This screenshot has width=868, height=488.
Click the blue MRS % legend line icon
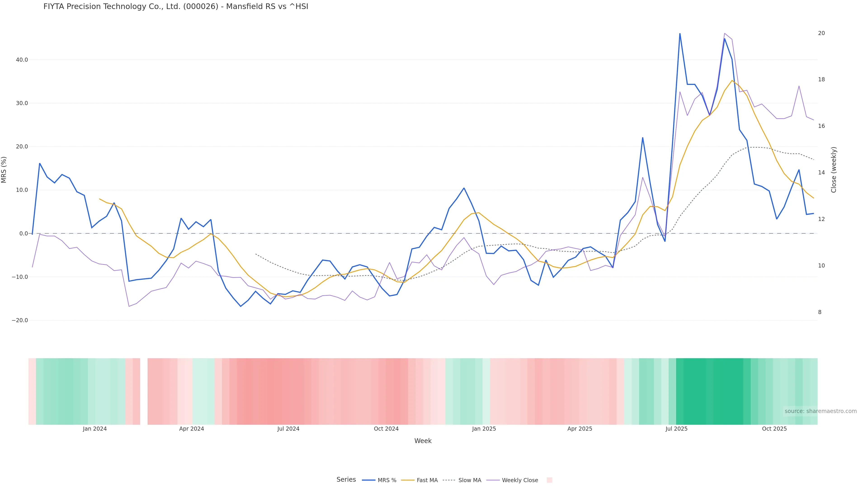(369, 480)
